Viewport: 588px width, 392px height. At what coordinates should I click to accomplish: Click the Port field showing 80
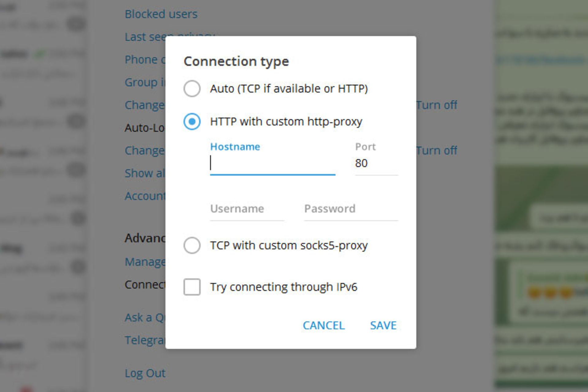pos(376,163)
